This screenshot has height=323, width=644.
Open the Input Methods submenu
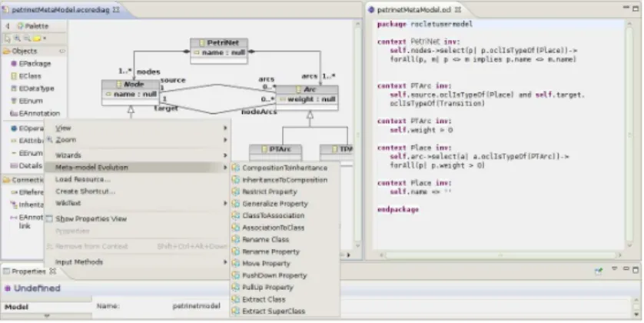(138, 261)
